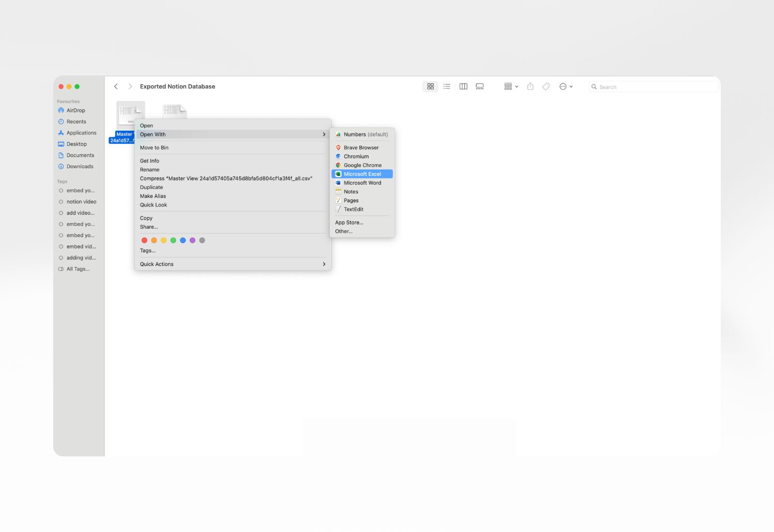This screenshot has width=774, height=532.
Task: Choose Rename from context menu
Action: pyautogui.click(x=233, y=170)
